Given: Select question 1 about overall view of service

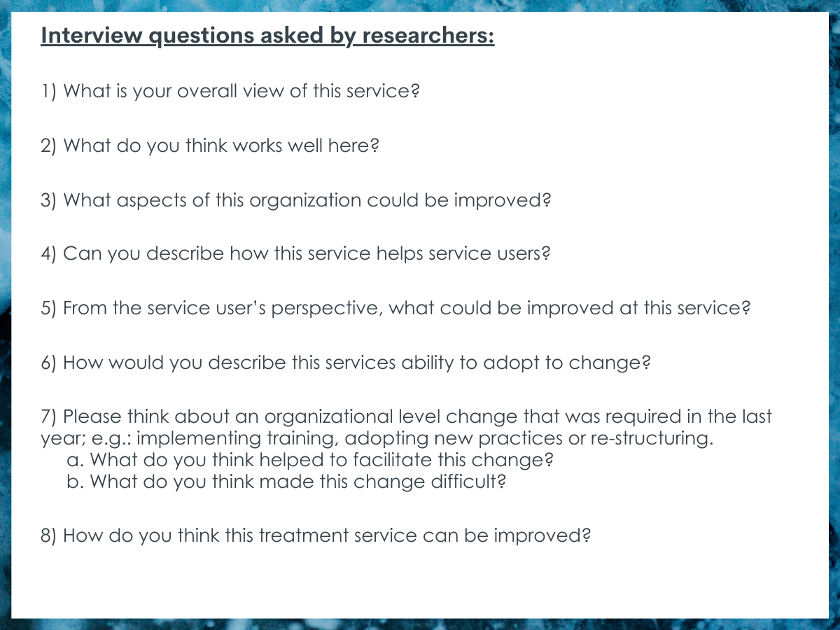Looking at the screenshot, I should (230, 91).
